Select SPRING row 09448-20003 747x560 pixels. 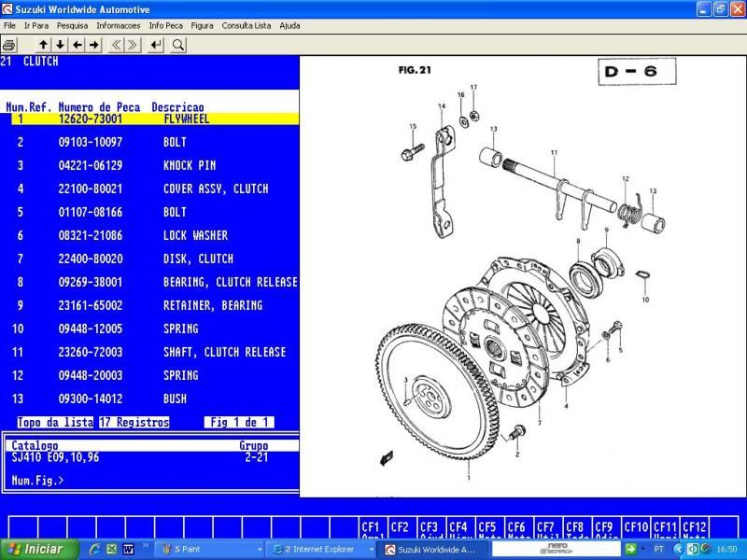(155, 375)
